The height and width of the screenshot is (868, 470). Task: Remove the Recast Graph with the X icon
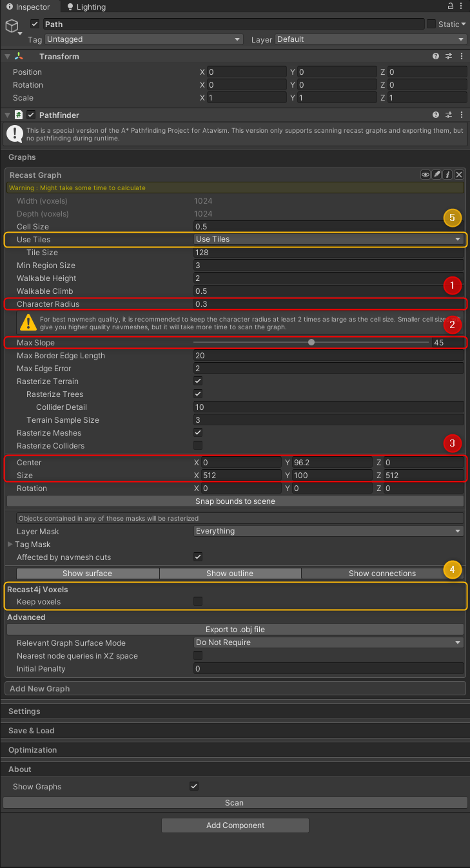459,175
